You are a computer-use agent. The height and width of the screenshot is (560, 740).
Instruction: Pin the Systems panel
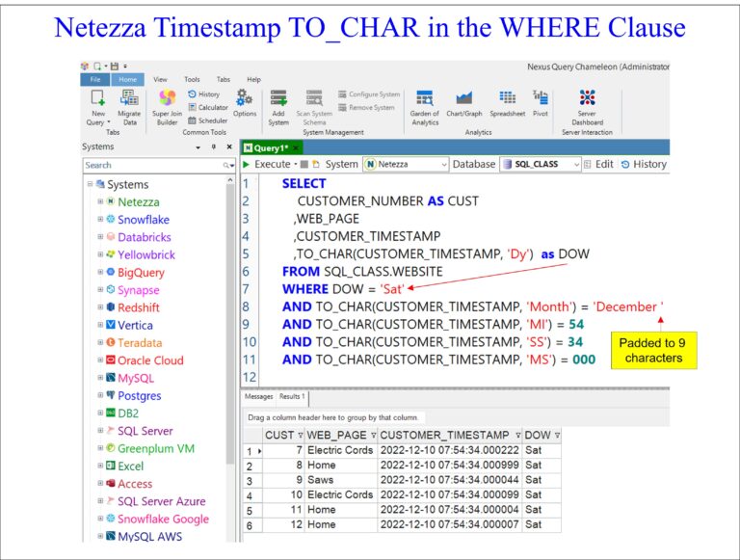(x=214, y=147)
